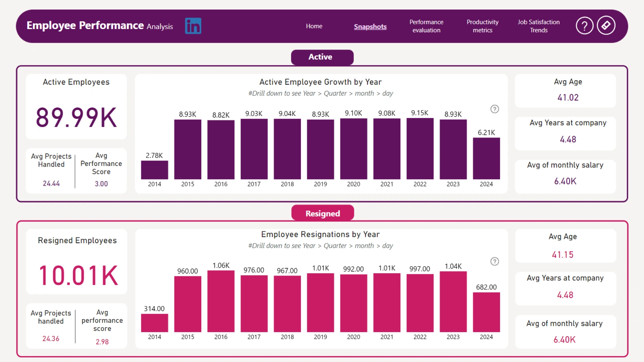
Task: Click the 2018 active bar labeled 9.04K
Action: click(x=287, y=149)
